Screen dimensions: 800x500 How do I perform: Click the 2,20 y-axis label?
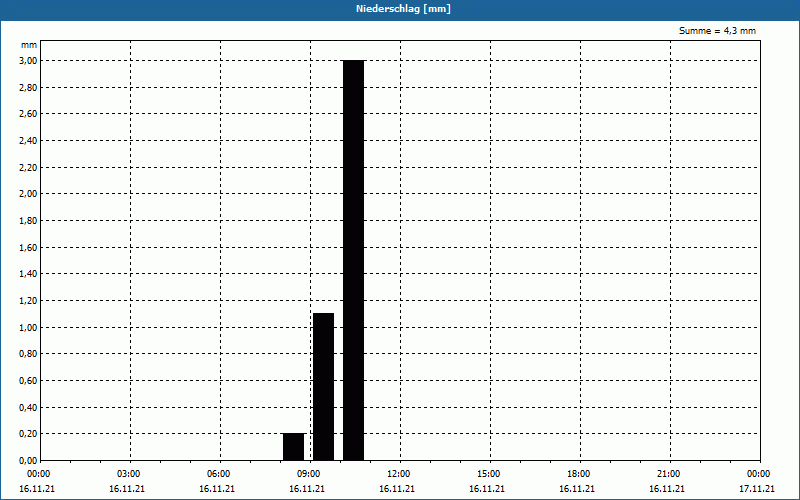[28, 167]
